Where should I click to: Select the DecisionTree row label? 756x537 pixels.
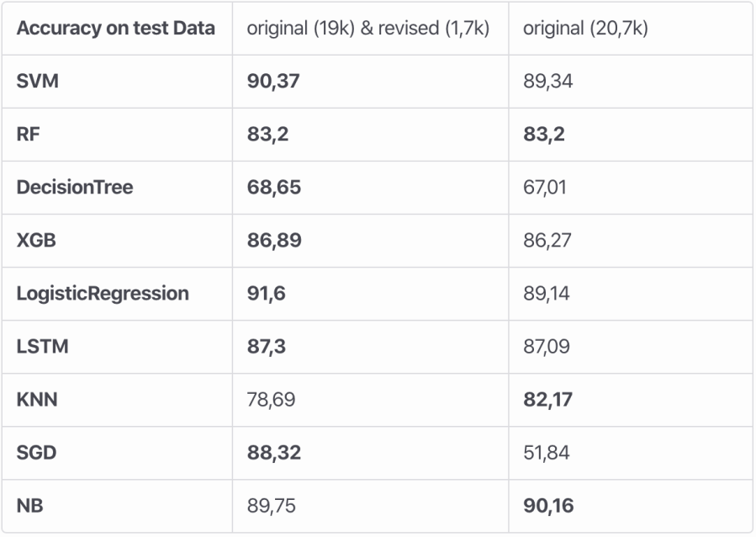[x=75, y=187]
